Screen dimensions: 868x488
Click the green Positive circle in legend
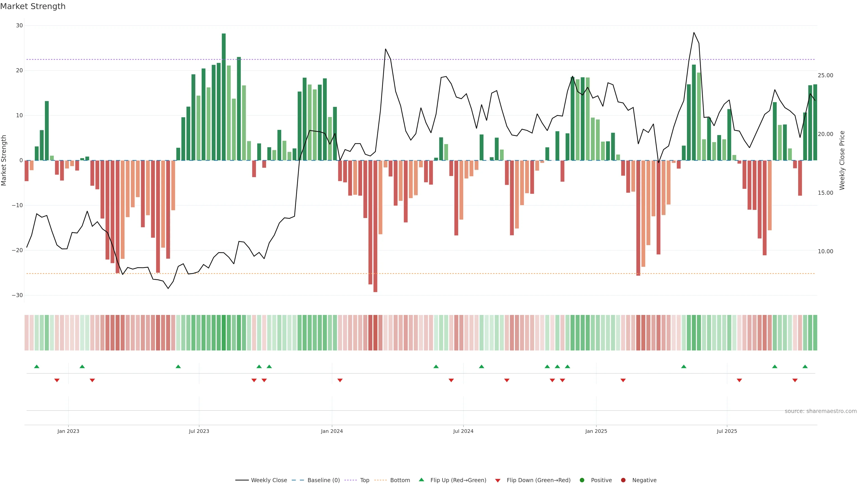(582, 480)
